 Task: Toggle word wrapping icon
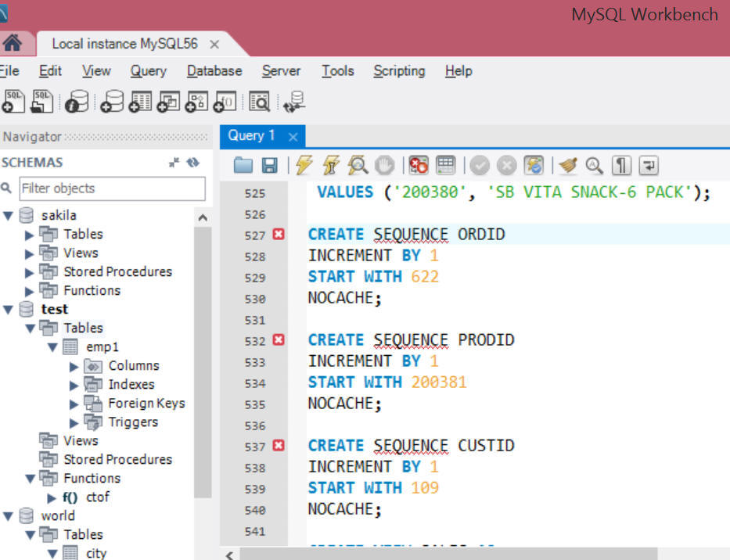pos(649,165)
